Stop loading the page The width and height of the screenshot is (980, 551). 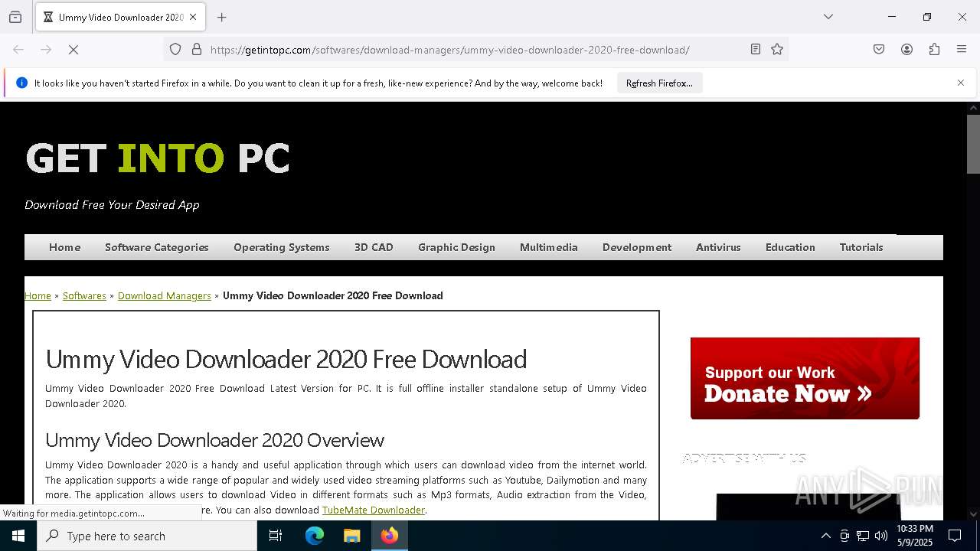pos(74,50)
